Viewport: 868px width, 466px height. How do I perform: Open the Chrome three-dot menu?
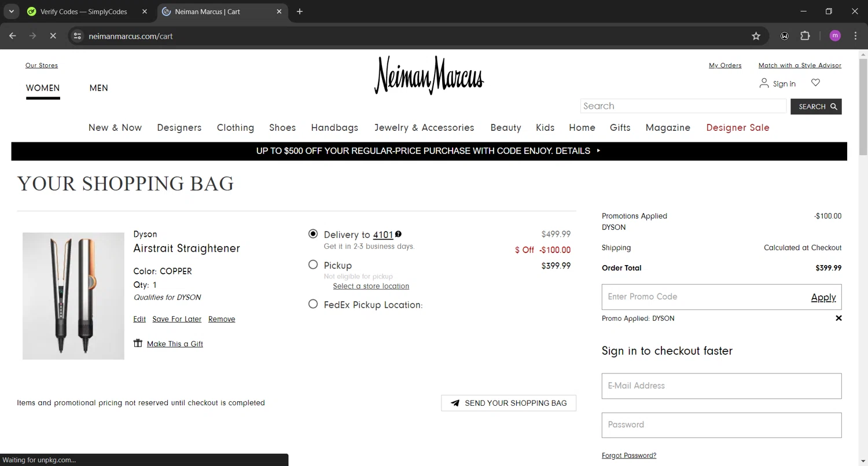[x=855, y=36]
